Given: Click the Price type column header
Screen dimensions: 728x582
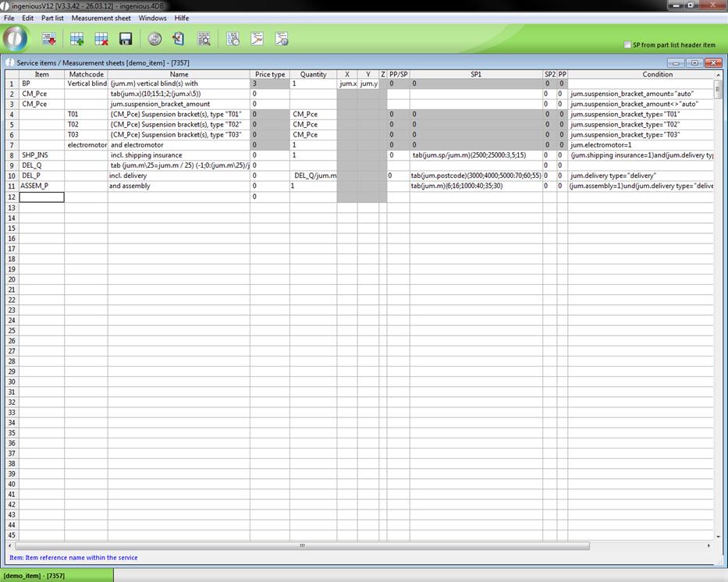Looking at the screenshot, I should (270, 74).
